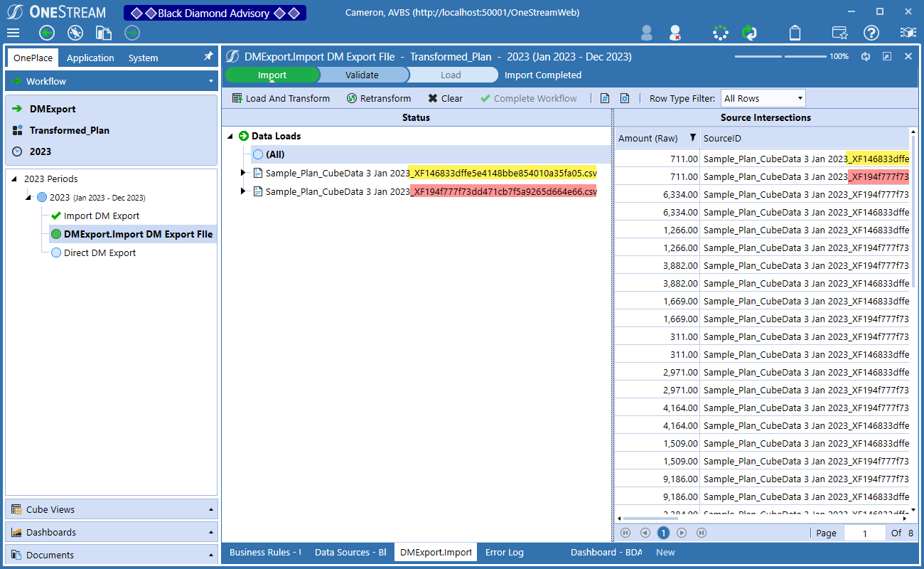Click the Import workflow step

pyautogui.click(x=272, y=75)
